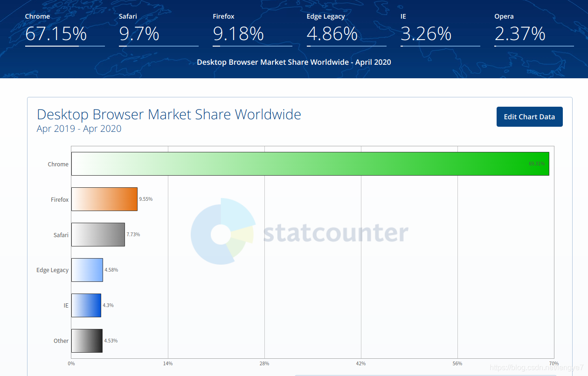Click the 0% x-axis tick label

[x=71, y=363]
